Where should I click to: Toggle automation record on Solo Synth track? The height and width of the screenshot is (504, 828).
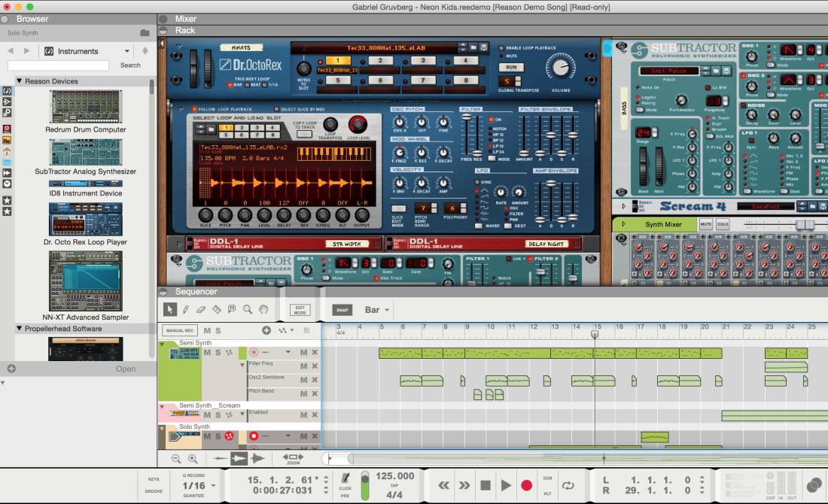pyautogui.click(x=229, y=436)
